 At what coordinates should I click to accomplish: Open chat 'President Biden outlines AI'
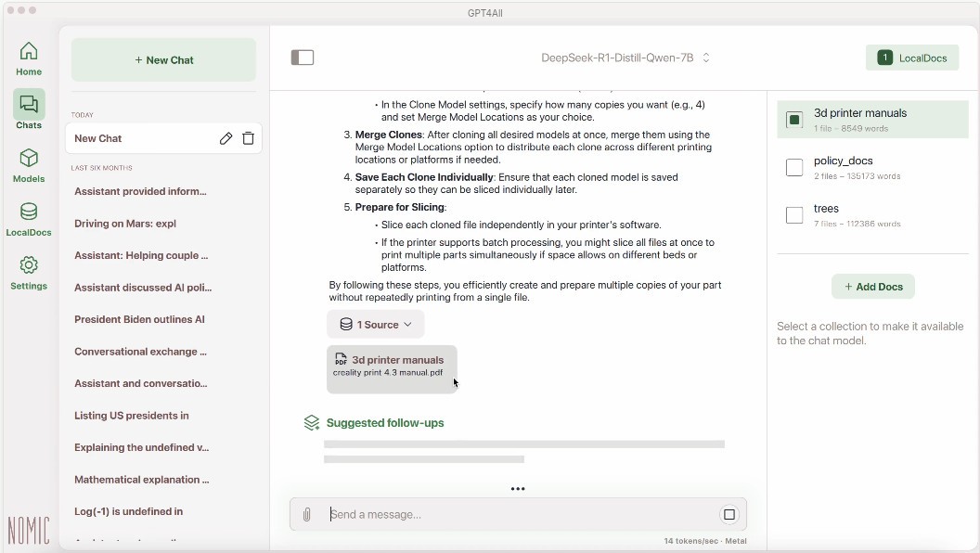(x=139, y=319)
